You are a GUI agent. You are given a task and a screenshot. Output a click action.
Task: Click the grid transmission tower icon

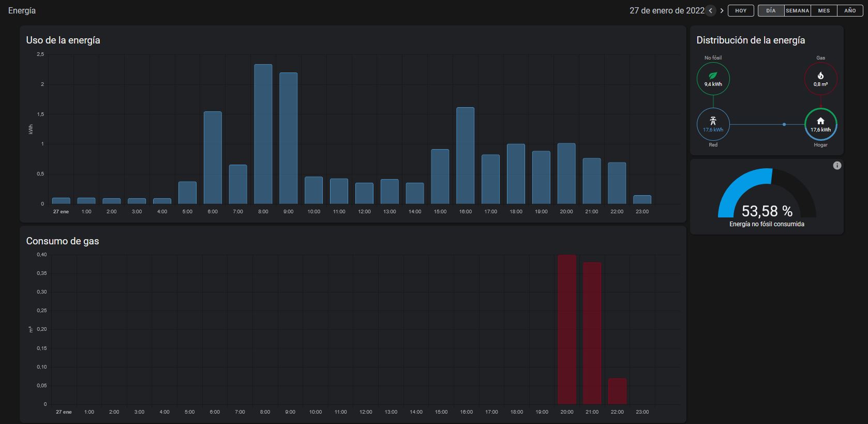pos(713,121)
